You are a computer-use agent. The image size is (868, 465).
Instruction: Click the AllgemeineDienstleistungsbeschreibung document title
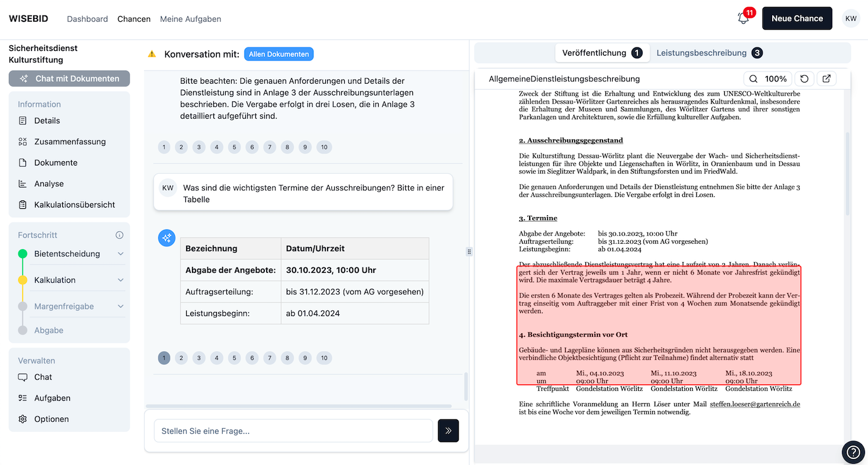[564, 79]
